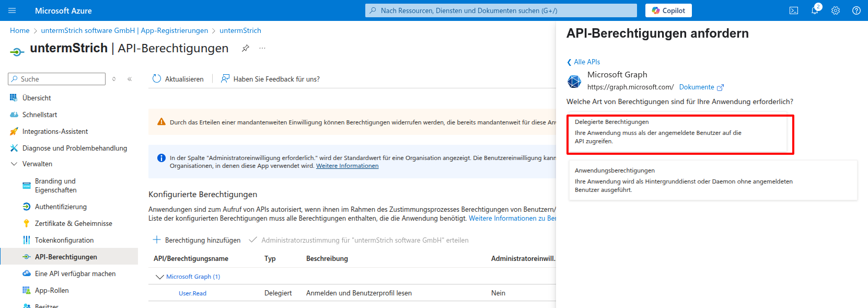Image resolution: width=868 pixels, height=308 pixels.
Task: Pin the API-Berechtigungen page
Action: click(245, 48)
